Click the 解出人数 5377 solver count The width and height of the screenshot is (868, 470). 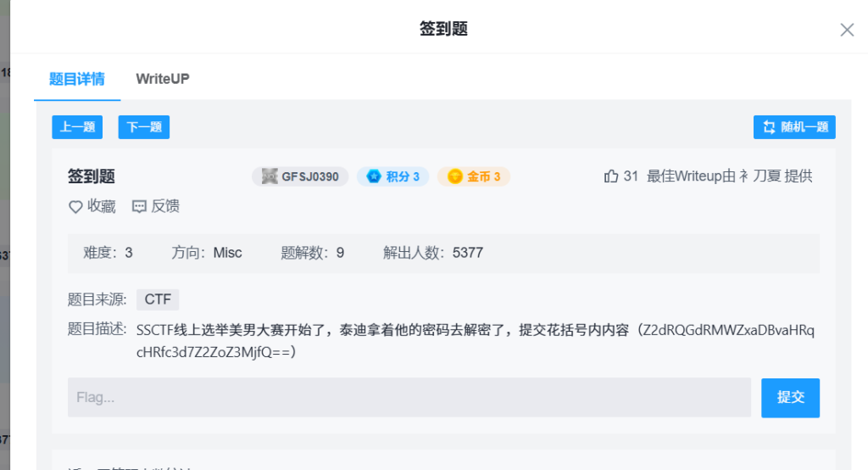click(x=432, y=252)
